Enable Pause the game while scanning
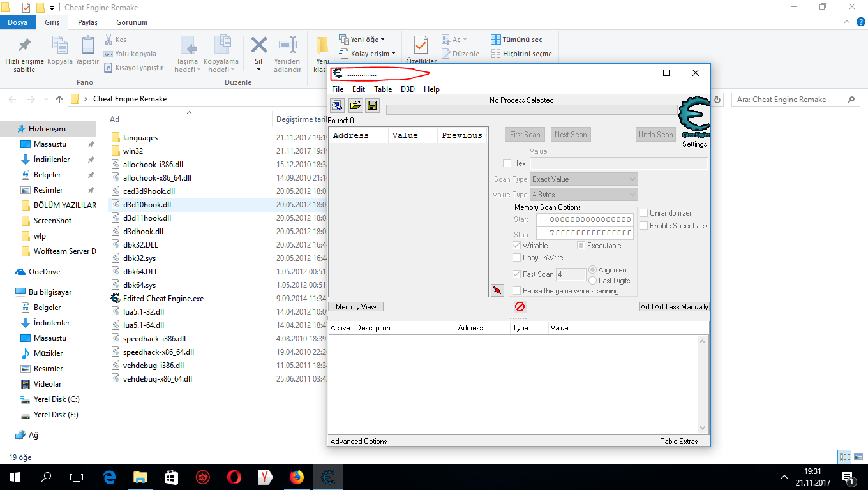The height and width of the screenshot is (490, 868). coord(517,291)
